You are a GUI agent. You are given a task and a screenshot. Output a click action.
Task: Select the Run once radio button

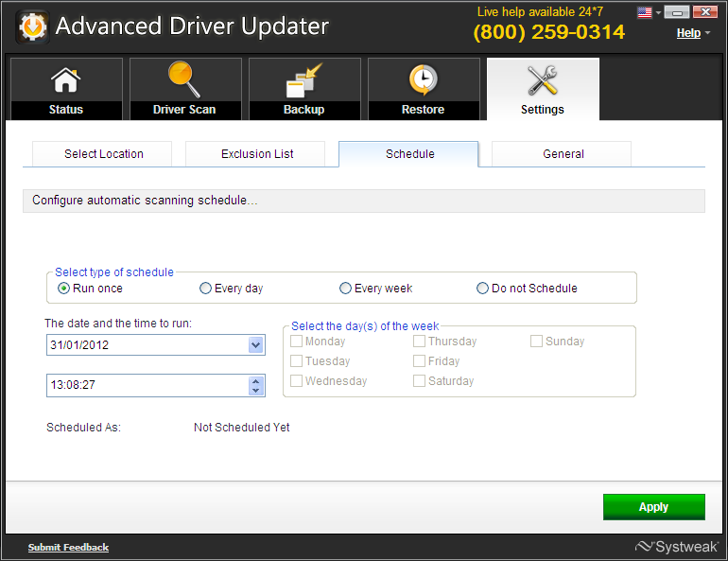coord(63,289)
